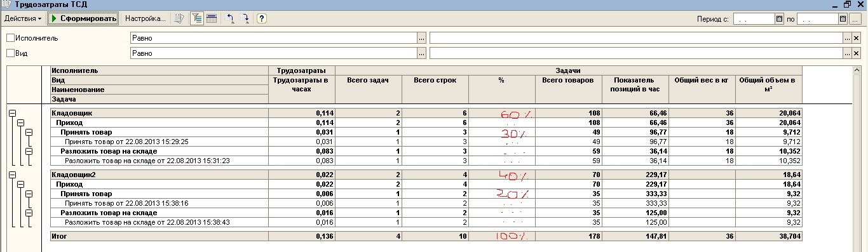This screenshot has width=868, height=252.
Task: Collapse the Кладовщик group in the tree
Action: 11,113
